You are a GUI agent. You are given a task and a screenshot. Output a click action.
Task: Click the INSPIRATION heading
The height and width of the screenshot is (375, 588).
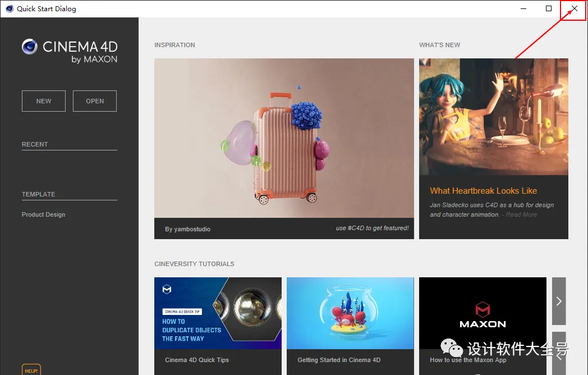click(174, 45)
